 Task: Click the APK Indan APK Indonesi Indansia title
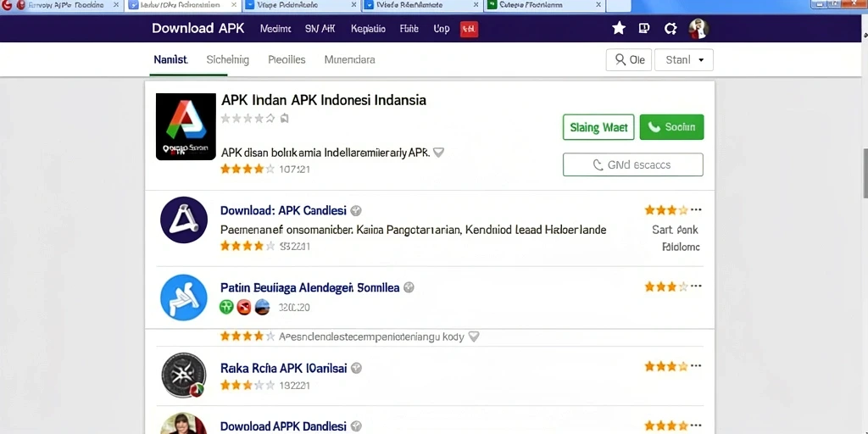[x=324, y=100]
